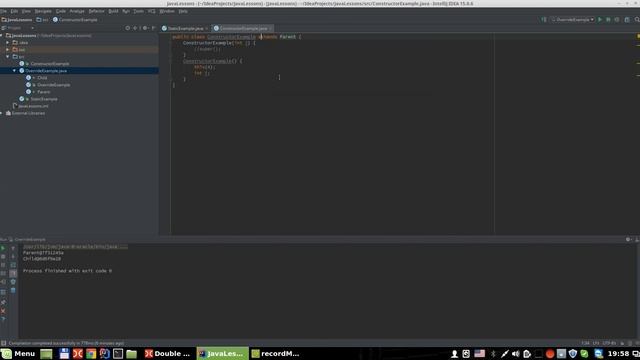Expand the out folder
Screen dimensions: 640x360
click(x=8, y=49)
